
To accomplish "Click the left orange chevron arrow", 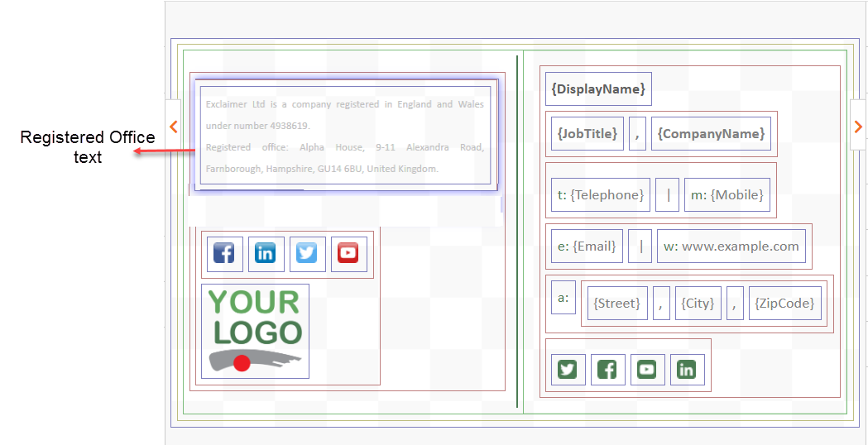I will click(173, 127).
